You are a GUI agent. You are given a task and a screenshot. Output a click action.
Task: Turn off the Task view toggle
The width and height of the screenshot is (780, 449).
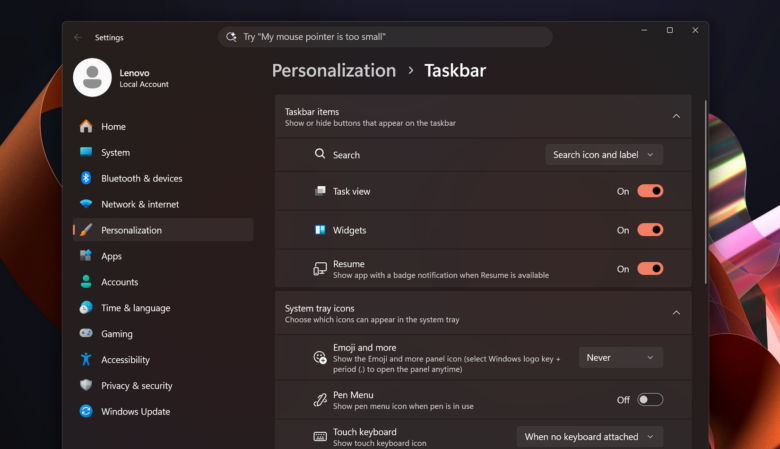(x=650, y=191)
